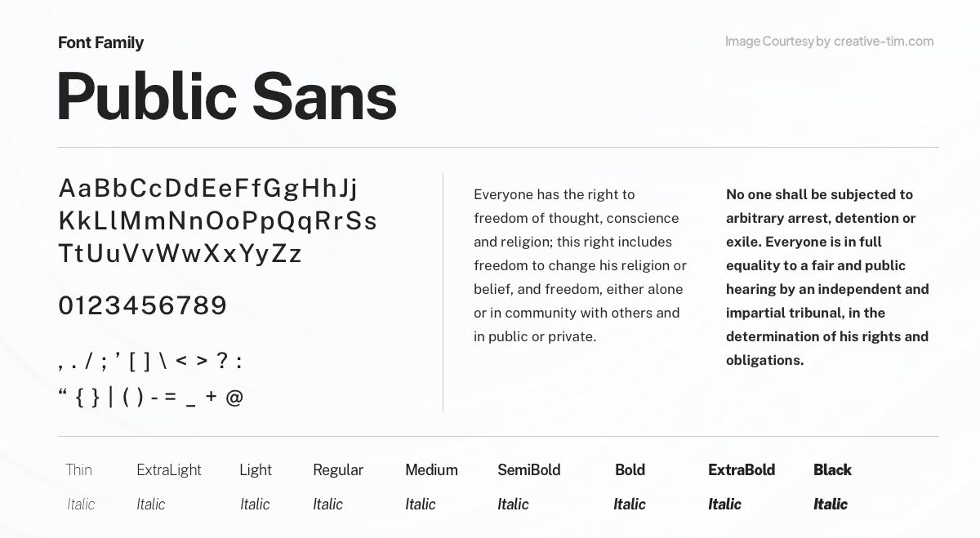Click the bold paragraph starting "No one shall"

(827, 277)
